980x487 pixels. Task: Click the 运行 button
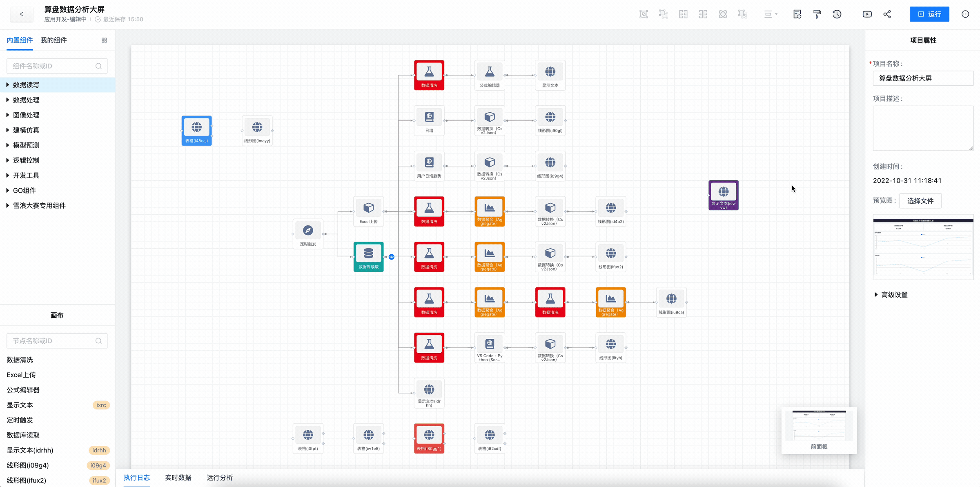pyautogui.click(x=929, y=14)
